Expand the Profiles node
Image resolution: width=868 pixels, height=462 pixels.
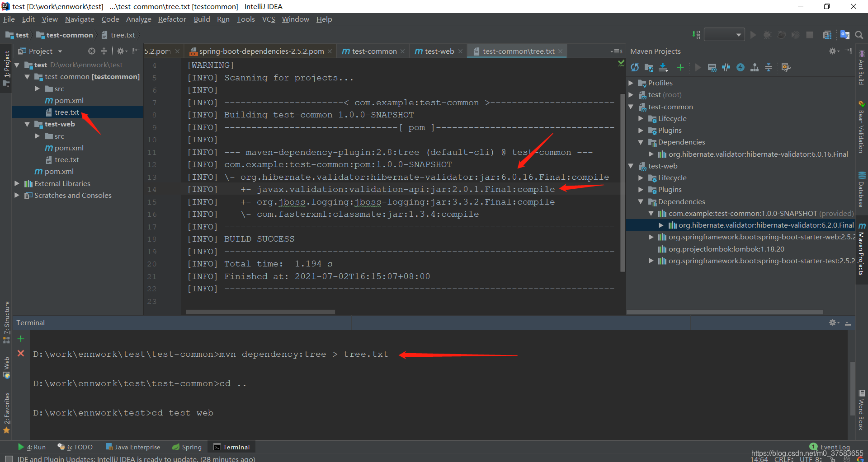pyautogui.click(x=632, y=83)
